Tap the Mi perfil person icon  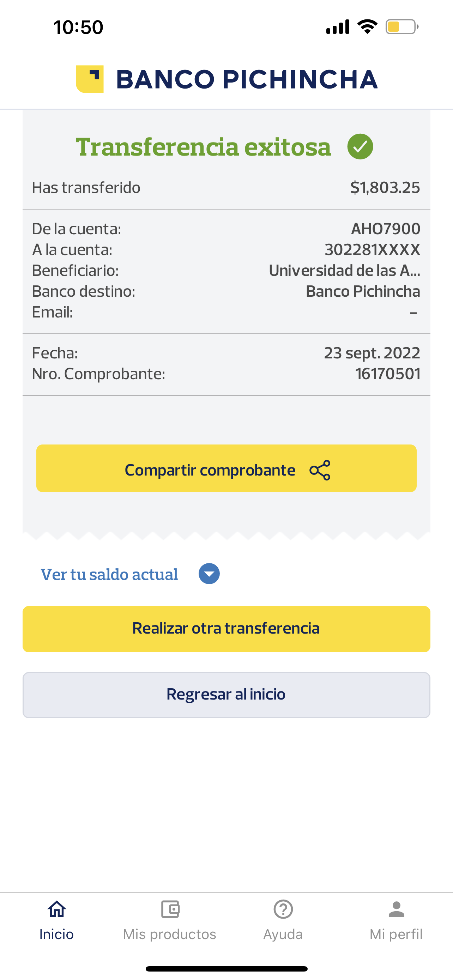point(396,909)
